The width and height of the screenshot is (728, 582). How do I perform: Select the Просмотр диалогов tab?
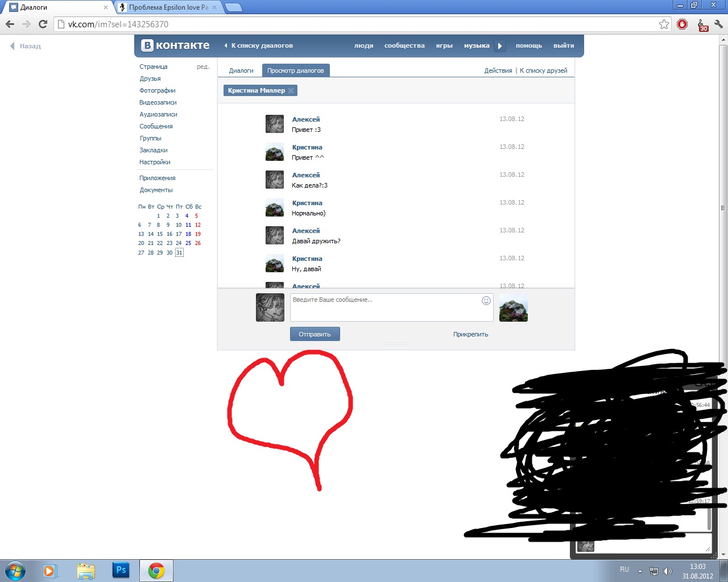point(296,70)
